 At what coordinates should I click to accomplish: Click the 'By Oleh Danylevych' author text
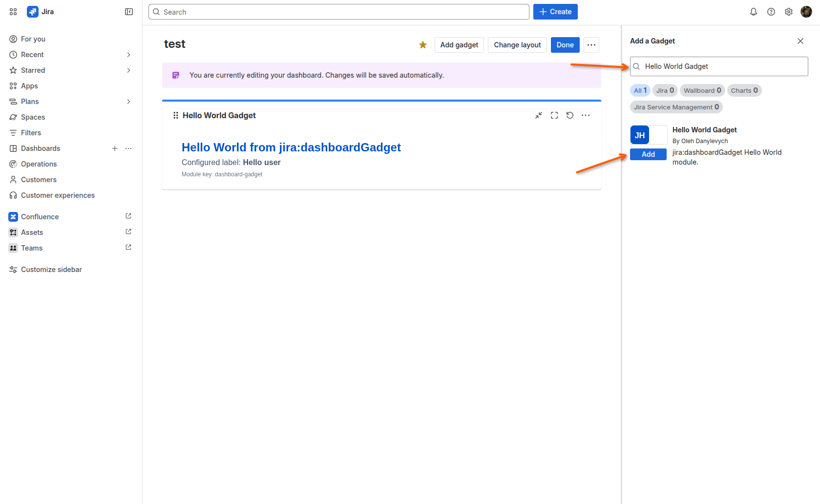point(700,141)
